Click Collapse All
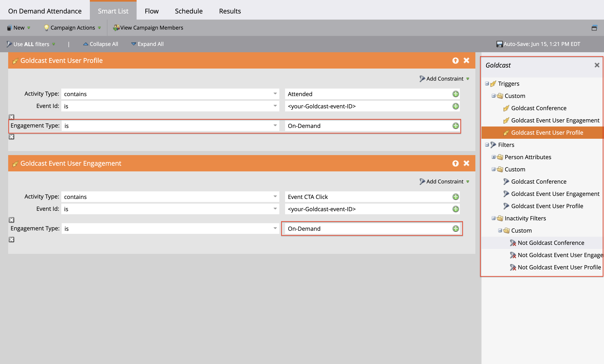The height and width of the screenshot is (364, 604). [101, 44]
